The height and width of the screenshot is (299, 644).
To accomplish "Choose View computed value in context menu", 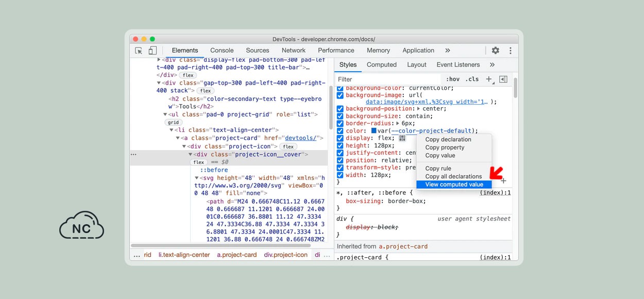I will [x=454, y=185].
